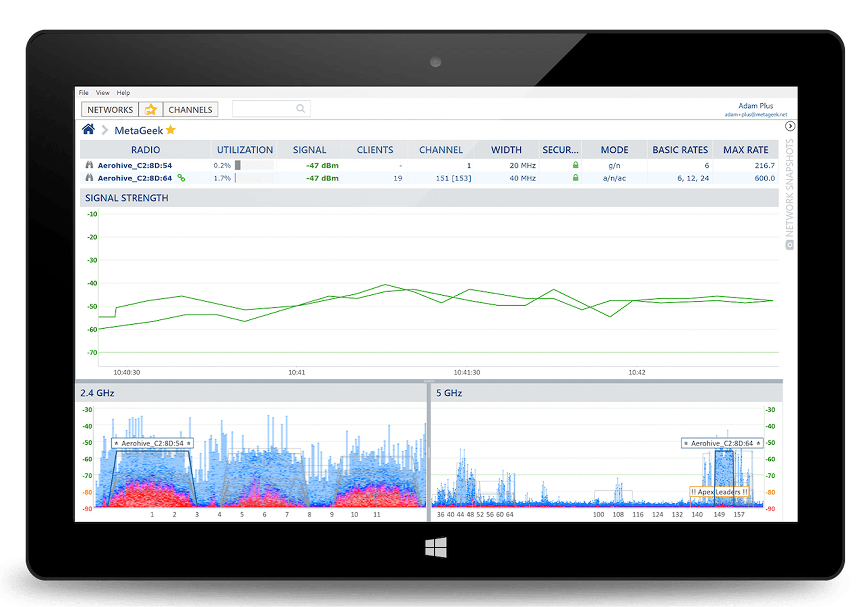Open the View menu

(102, 92)
